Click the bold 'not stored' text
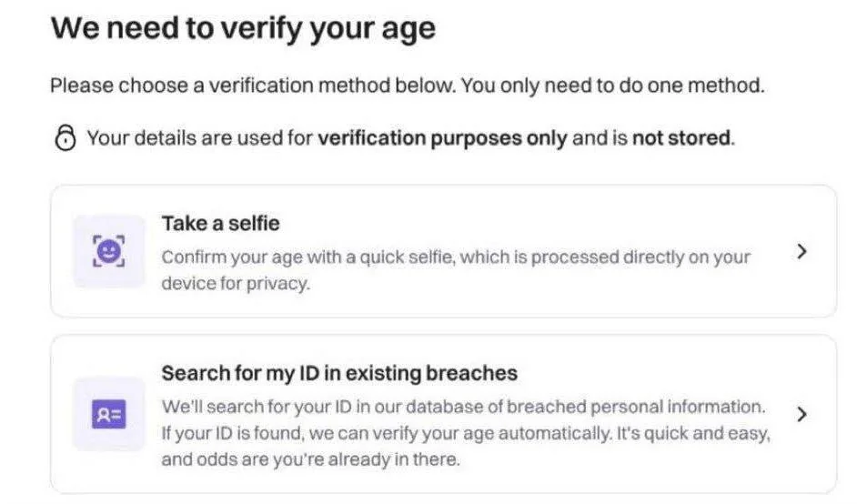This screenshot has width=857, height=504. click(681, 138)
